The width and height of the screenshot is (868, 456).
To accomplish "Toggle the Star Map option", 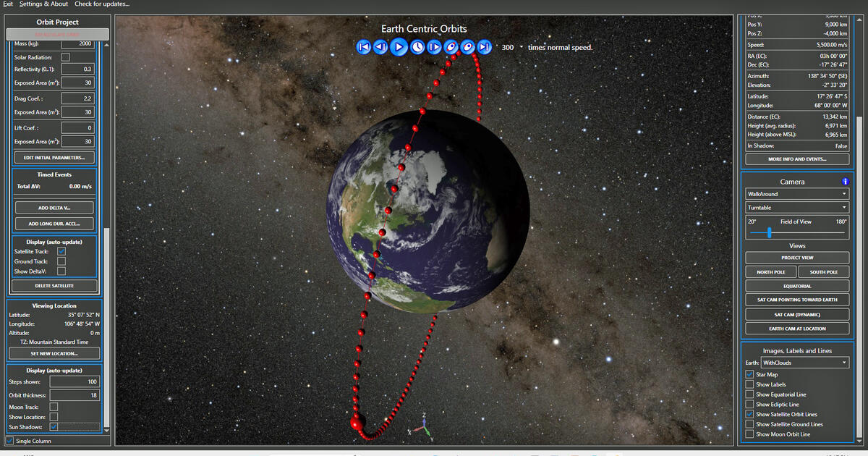I will [750, 374].
